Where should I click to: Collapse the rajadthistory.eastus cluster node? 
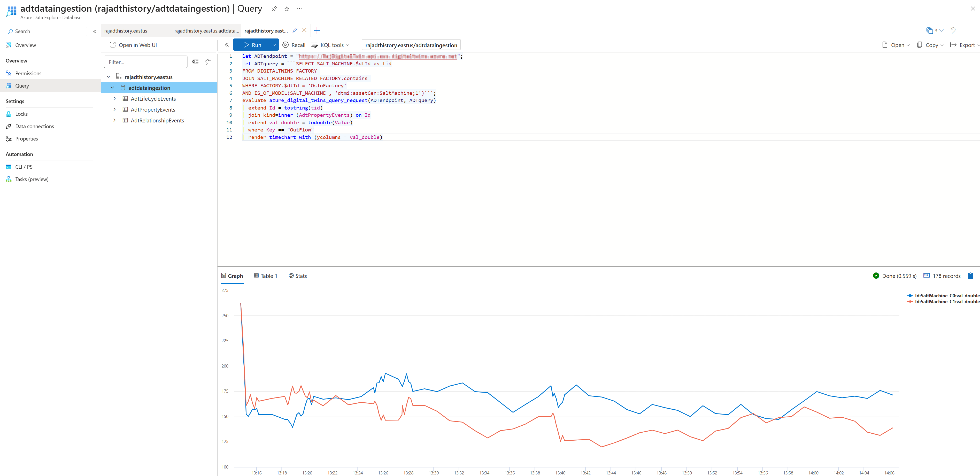(x=109, y=77)
